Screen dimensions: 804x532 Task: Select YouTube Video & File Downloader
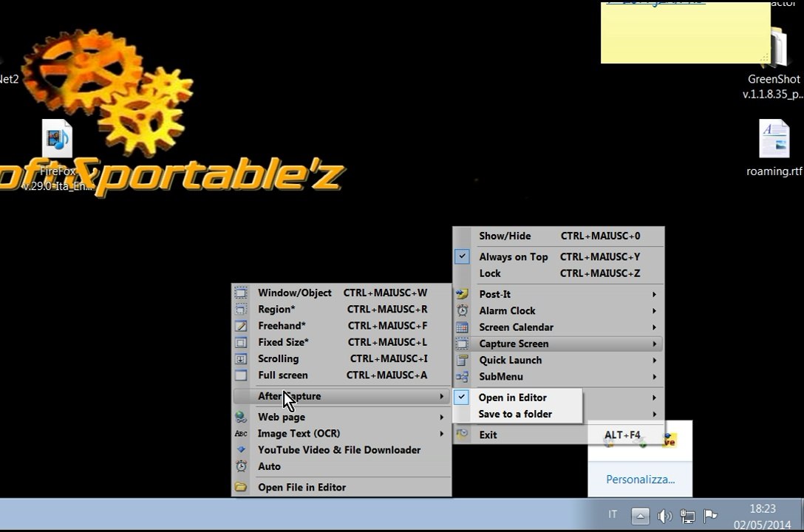[x=341, y=450]
